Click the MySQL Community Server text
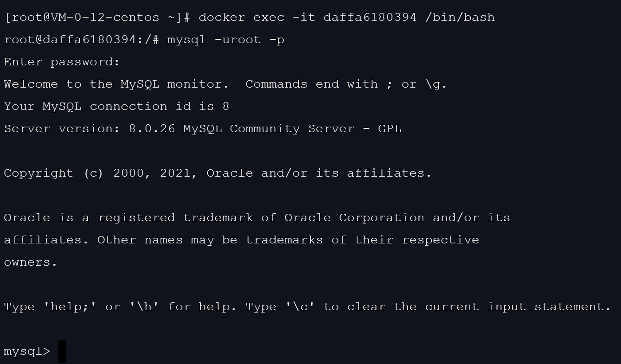This screenshot has height=364, width=621. [269, 129]
